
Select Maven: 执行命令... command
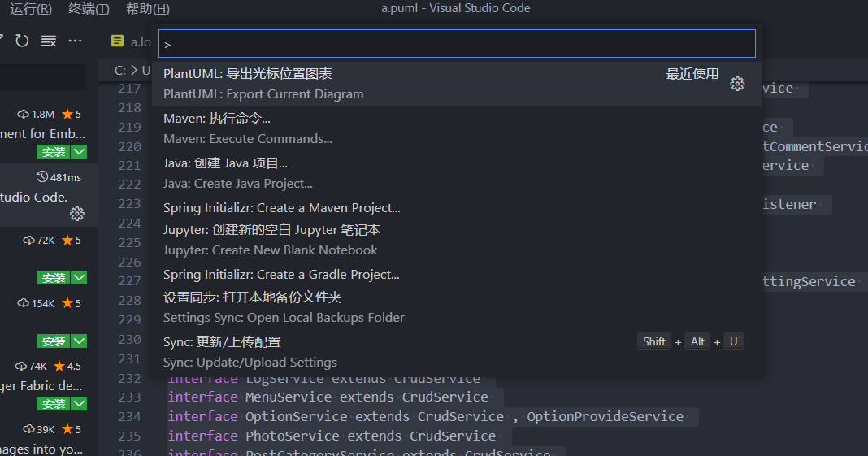[x=457, y=128]
